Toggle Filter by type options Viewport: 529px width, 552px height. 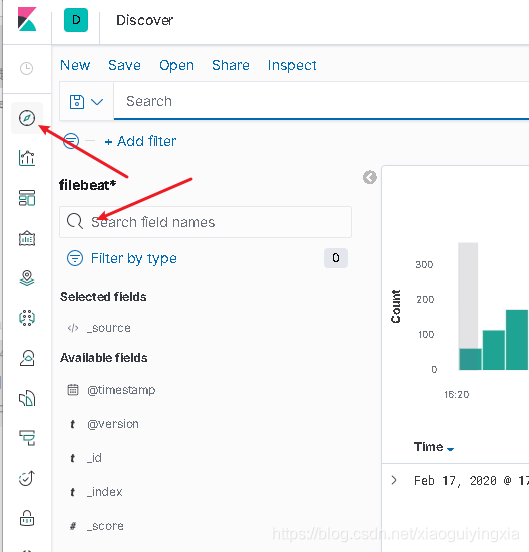122,258
